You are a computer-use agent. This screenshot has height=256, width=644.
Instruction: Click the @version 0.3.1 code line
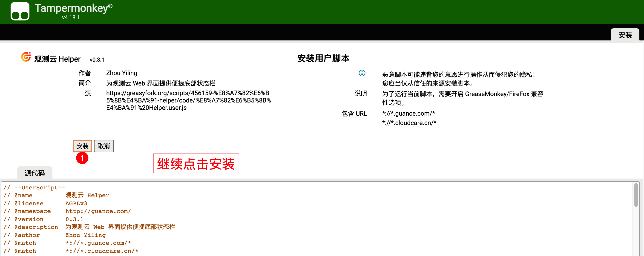tap(43, 219)
